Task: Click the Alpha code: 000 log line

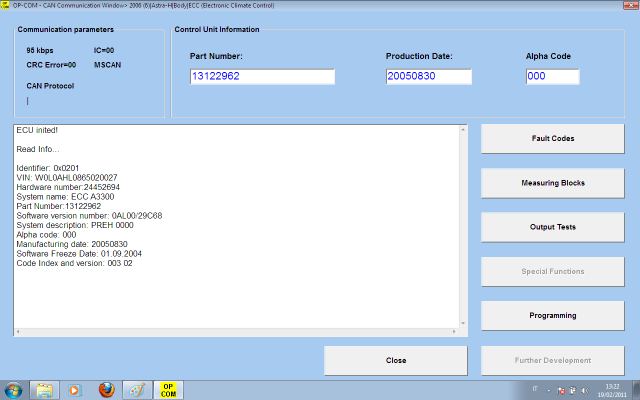Action: (46, 235)
